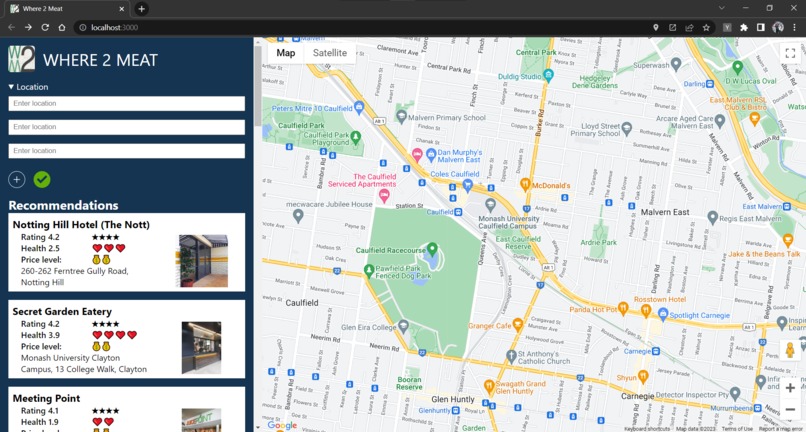
Task: Click Spotlight Carnegie shopping marker
Action: pos(663,313)
